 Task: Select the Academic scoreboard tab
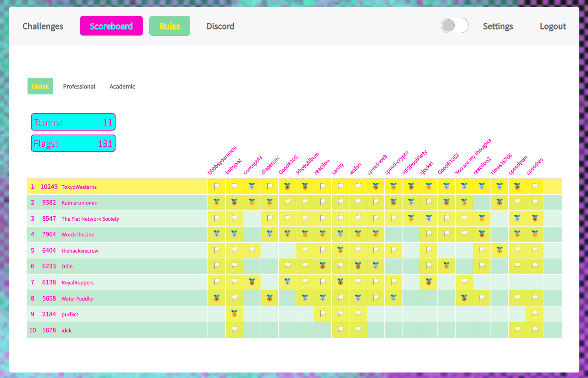tap(122, 87)
